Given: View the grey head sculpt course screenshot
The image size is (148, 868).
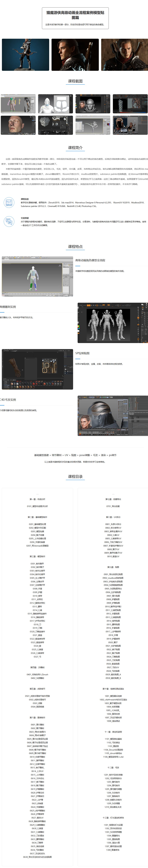Looking at the screenshot, I should pyautogui.click(x=93, y=104).
